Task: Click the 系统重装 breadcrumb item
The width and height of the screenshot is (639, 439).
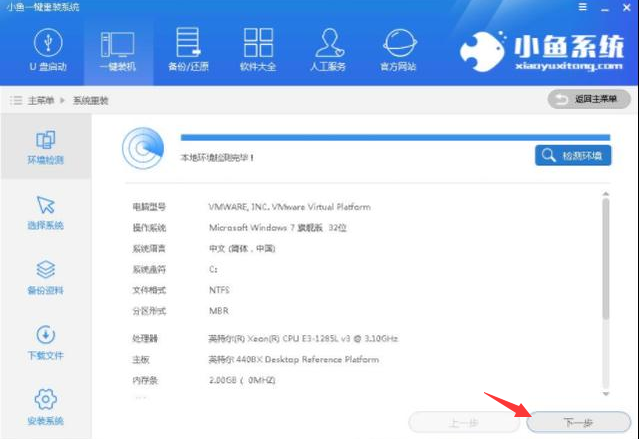Action: 92,100
